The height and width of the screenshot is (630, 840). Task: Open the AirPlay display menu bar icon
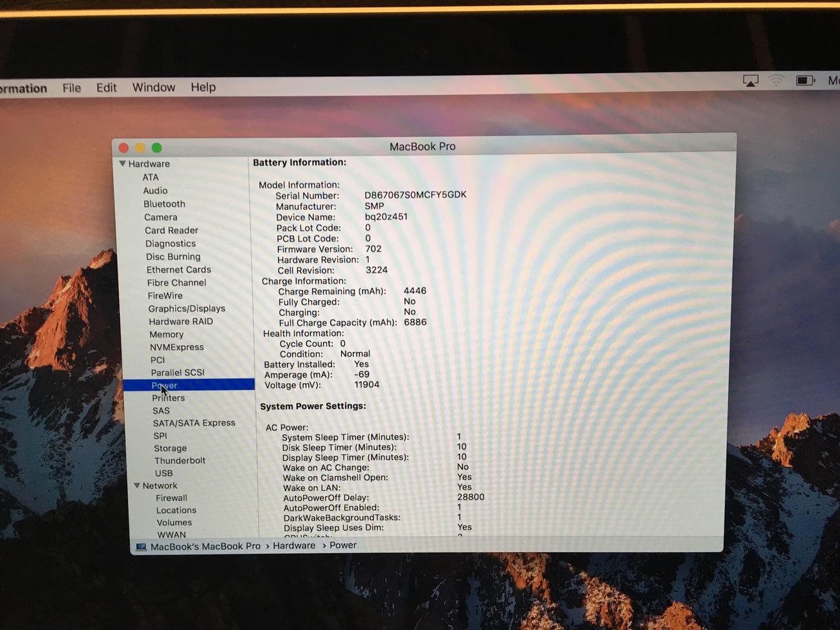click(750, 81)
